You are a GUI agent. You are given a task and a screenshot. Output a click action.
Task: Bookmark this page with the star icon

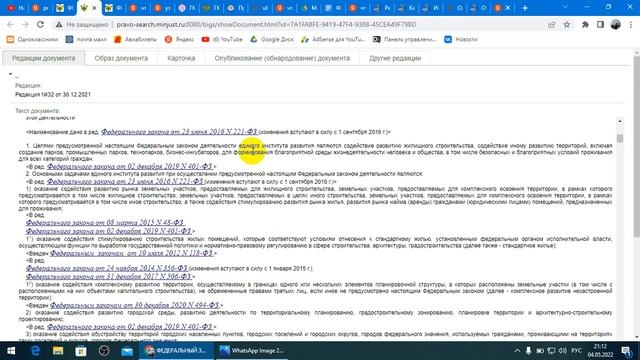pyautogui.click(x=567, y=24)
